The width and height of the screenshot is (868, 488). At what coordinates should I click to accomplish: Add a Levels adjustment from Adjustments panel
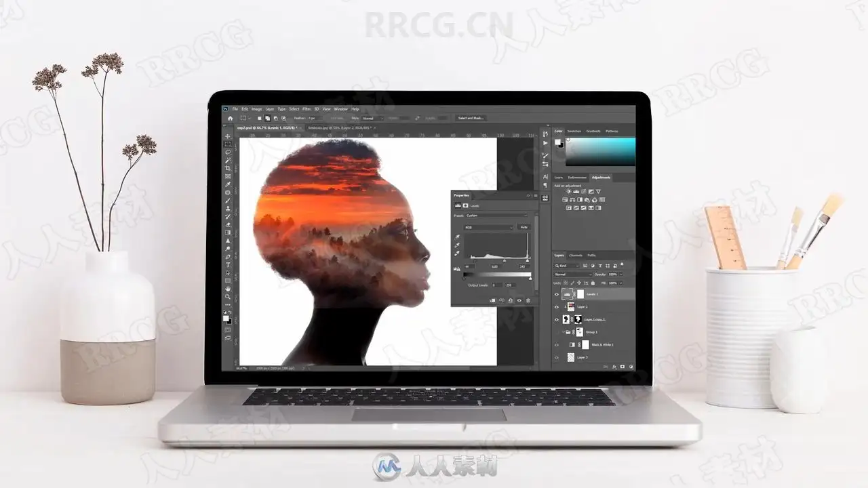click(576, 192)
